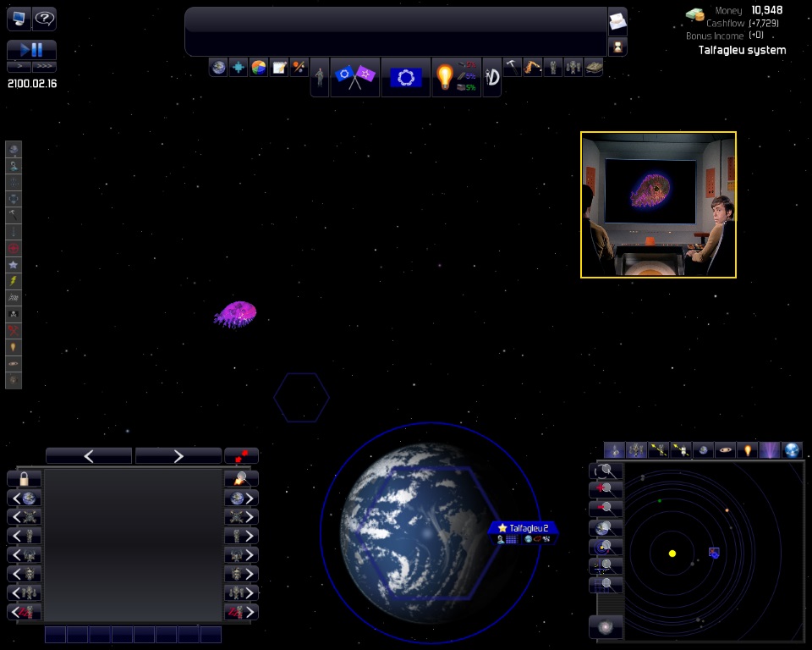
Task: Click the yellow lightning bolt sidebar filter
Action: (14, 281)
